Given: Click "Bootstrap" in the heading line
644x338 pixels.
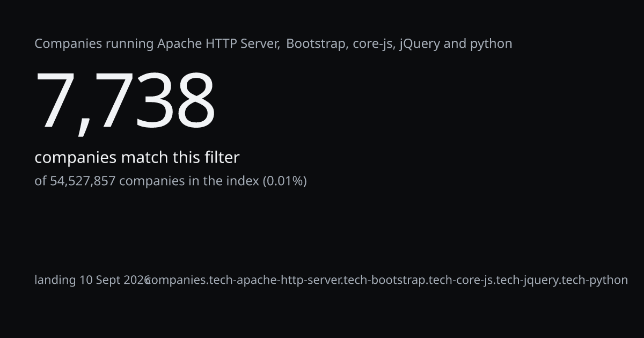Looking at the screenshot, I should tap(316, 43).
